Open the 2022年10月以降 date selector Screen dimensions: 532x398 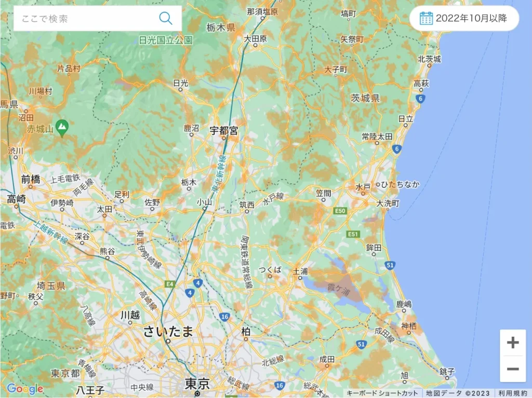(464, 18)
